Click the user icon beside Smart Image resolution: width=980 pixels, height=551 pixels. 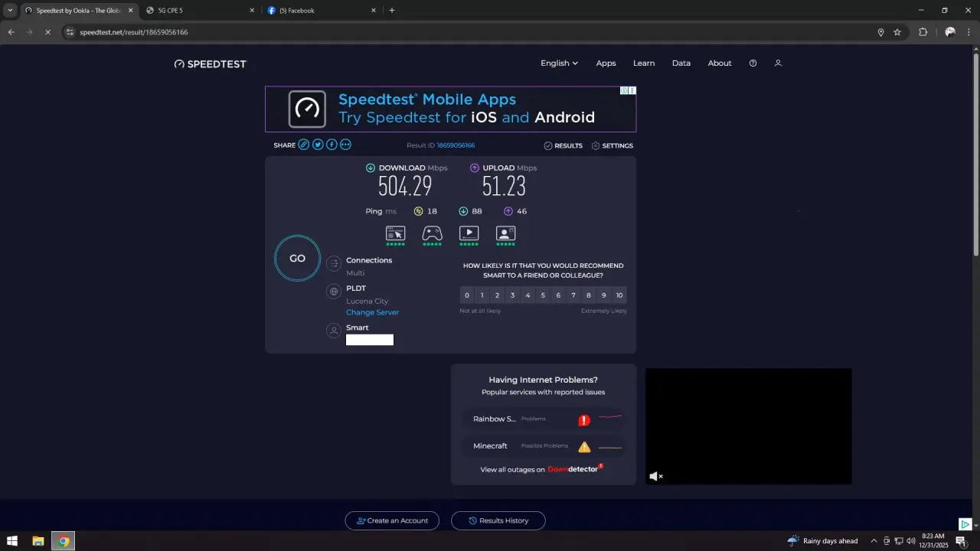click(333, 331)
